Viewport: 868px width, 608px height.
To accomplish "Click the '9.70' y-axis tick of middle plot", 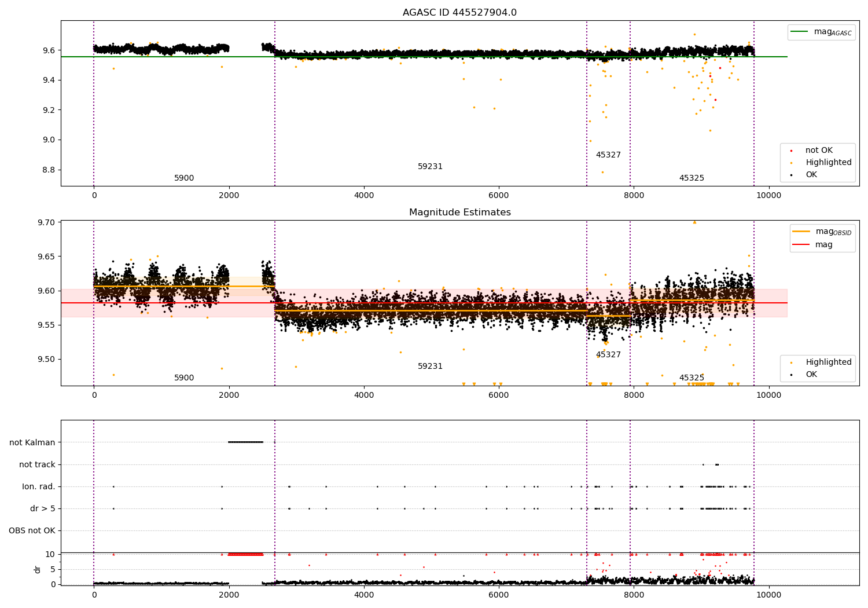I will point(47,222).
